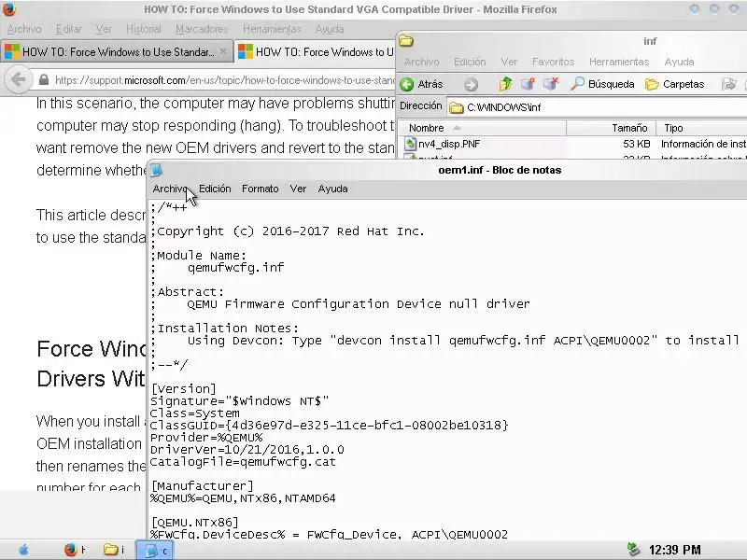Click the up-folder icon in explorer toolbar
Image resolution: width=747 pixels, height=560 pixels.
coord(505,84)
